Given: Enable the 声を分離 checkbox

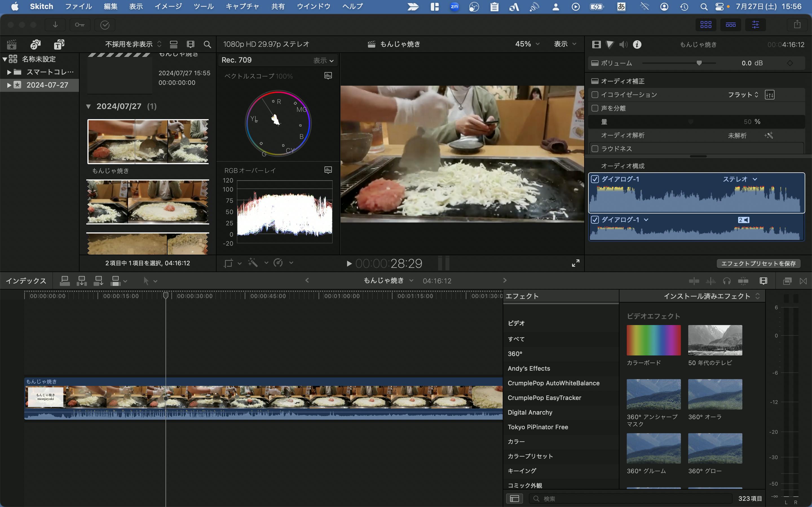Looking at the screenshot, I should tap(595, 108).
